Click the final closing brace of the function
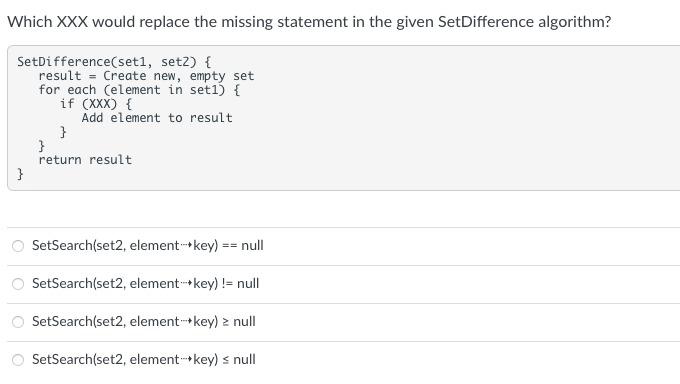This screenshot has height=384, width=680. 20,174
